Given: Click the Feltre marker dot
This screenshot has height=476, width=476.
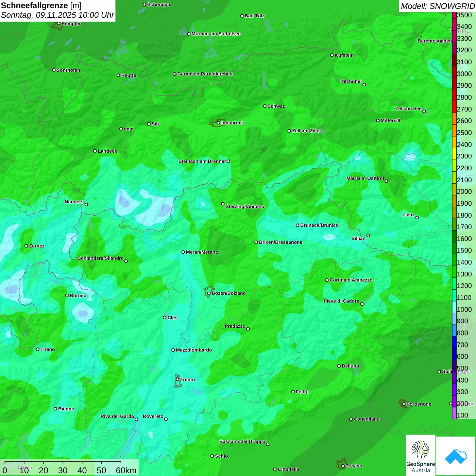Looking at the screenshot, I should (293, 392).
